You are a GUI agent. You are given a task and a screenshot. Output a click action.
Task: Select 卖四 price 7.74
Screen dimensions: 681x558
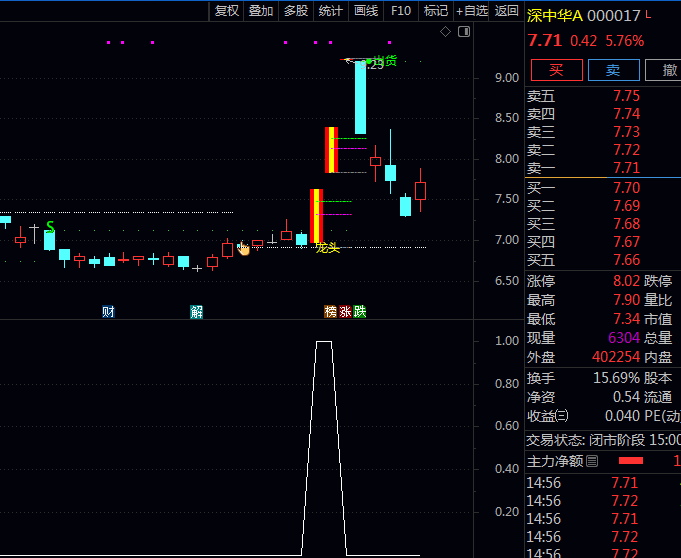(x=626, y=114)
